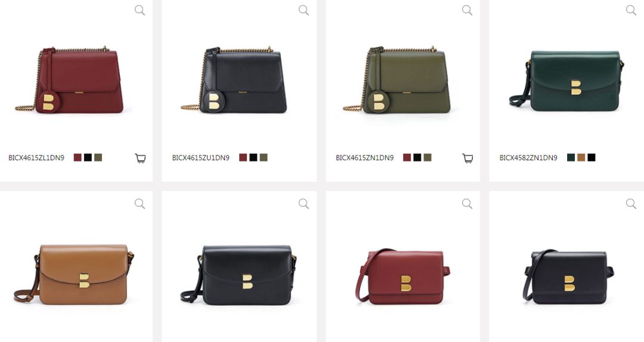This screenshot has height=342, width=644.
Task: Open product link BICX4615ZU1DN9
Action: [200, 158]
